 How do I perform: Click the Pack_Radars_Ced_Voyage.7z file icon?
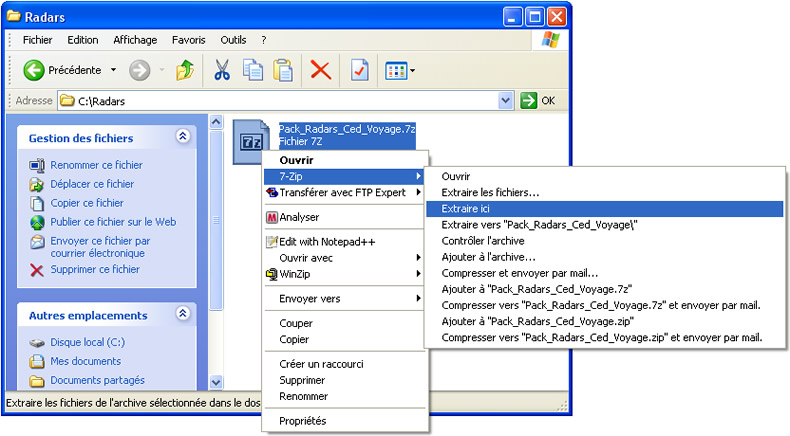[x=250, y=140]
